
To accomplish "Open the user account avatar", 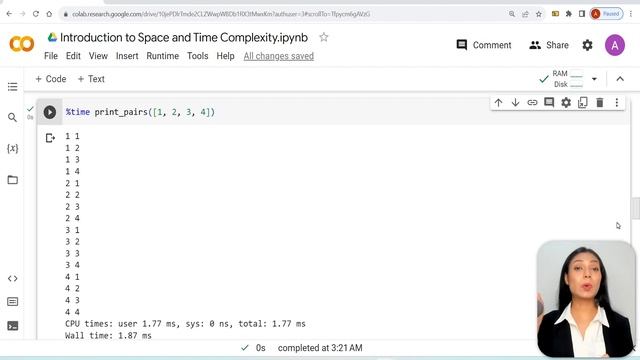I will pos(615,45).
